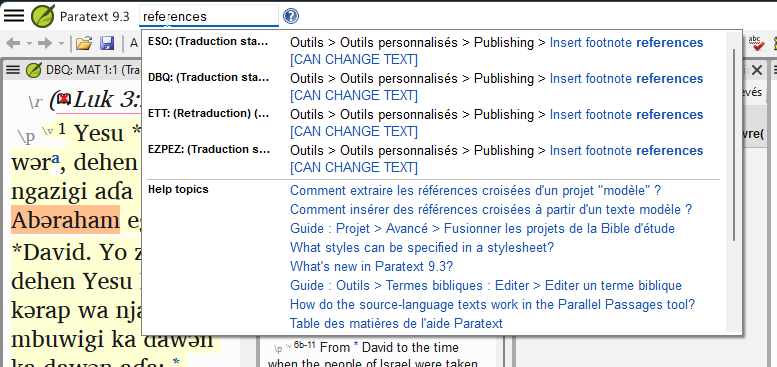Image resolution: width=777 pixels, height=367 pixels.
Task: Expand the back history dropdown arrow
Action: pyautogui.click(x=29, y=44)
